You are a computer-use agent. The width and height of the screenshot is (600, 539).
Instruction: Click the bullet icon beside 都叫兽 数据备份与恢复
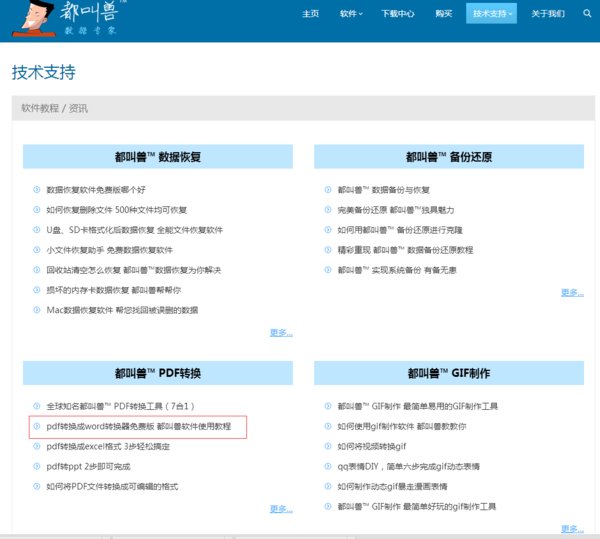(328, 189)
